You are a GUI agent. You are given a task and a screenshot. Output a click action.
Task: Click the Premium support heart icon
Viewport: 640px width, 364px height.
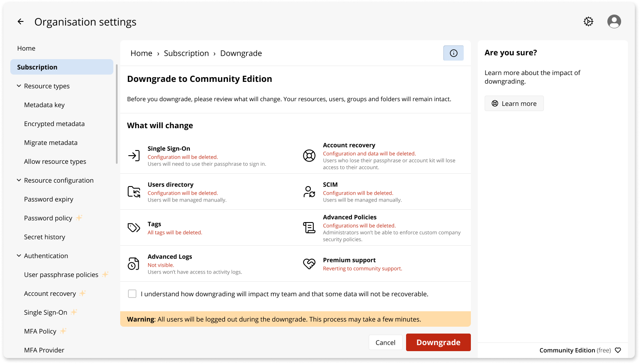(x=309, y=264)
